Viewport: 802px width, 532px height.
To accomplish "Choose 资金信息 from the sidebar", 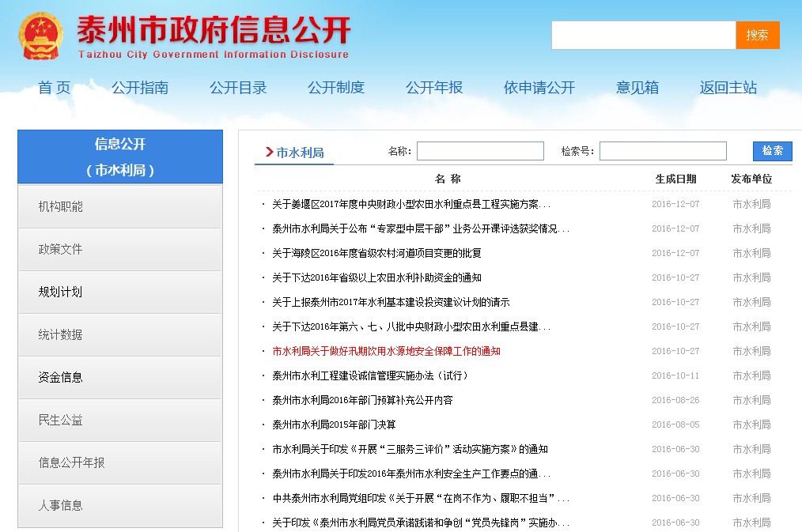I will (61, 377).
